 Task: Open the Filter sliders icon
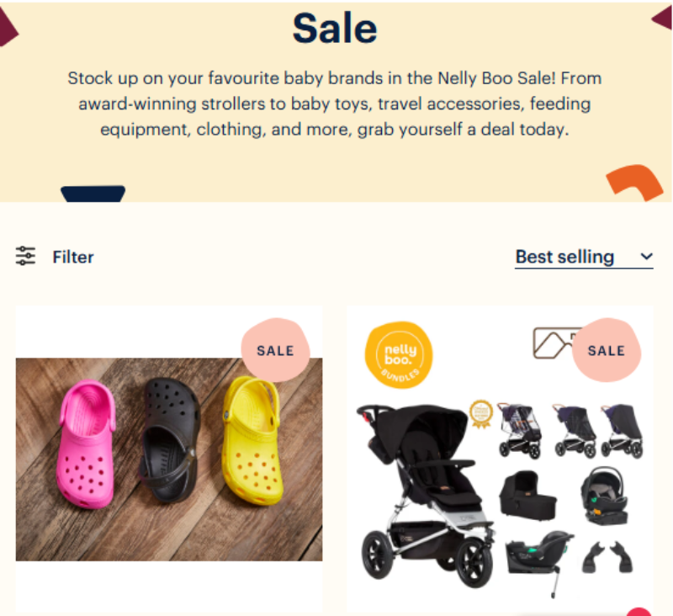click(25, 256)
